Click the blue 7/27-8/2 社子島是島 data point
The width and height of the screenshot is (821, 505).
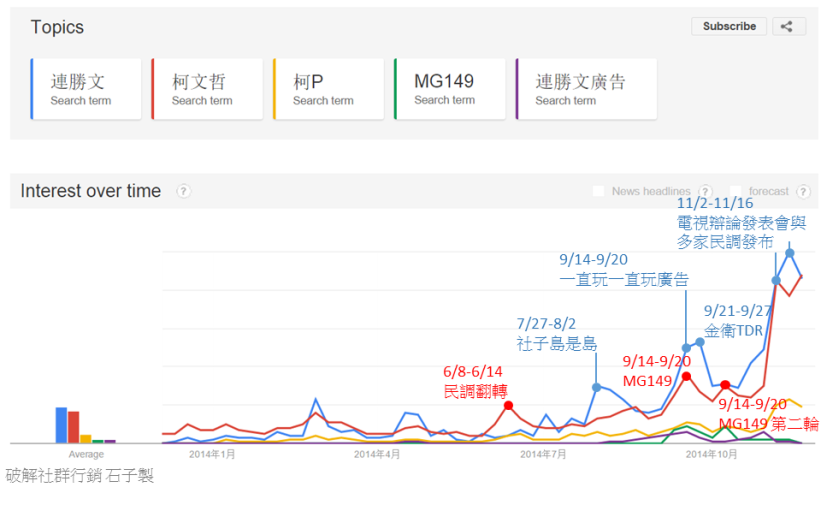(x=597, y=387)
